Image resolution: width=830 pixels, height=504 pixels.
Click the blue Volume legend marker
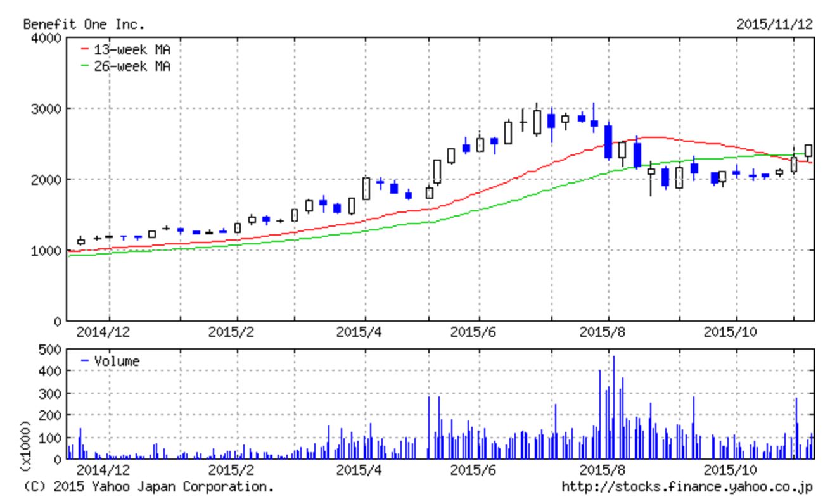(x=85, y=362)
